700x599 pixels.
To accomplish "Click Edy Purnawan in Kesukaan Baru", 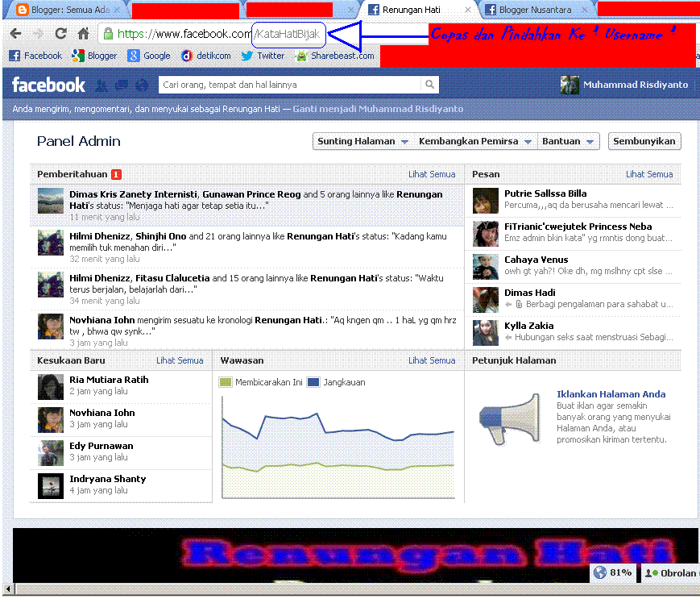I will pos(101,447).
